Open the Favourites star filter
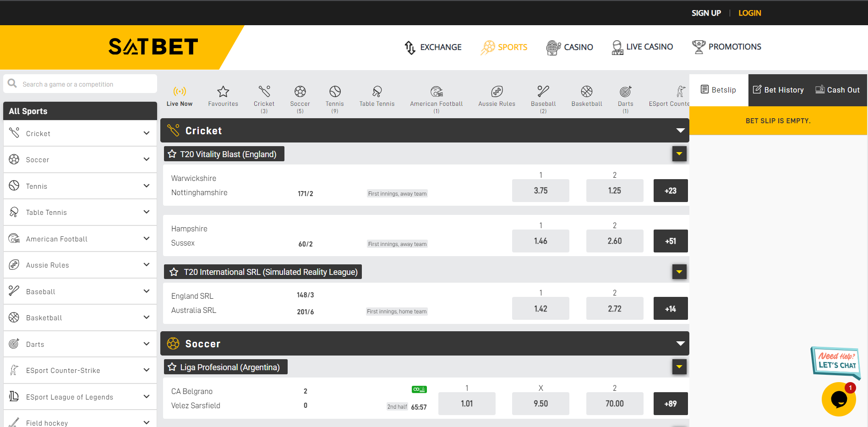This screenshot has width=868, height=427. click(223, 91)
